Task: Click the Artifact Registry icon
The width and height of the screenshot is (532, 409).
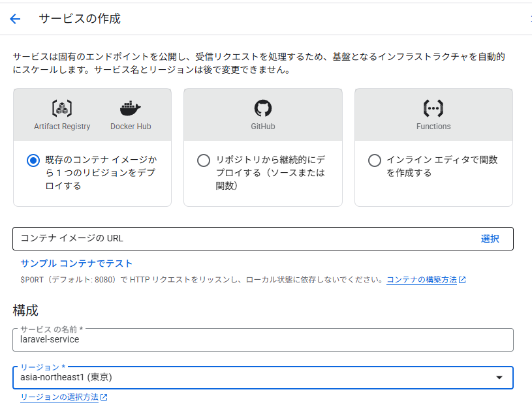Action: point(62,108)
